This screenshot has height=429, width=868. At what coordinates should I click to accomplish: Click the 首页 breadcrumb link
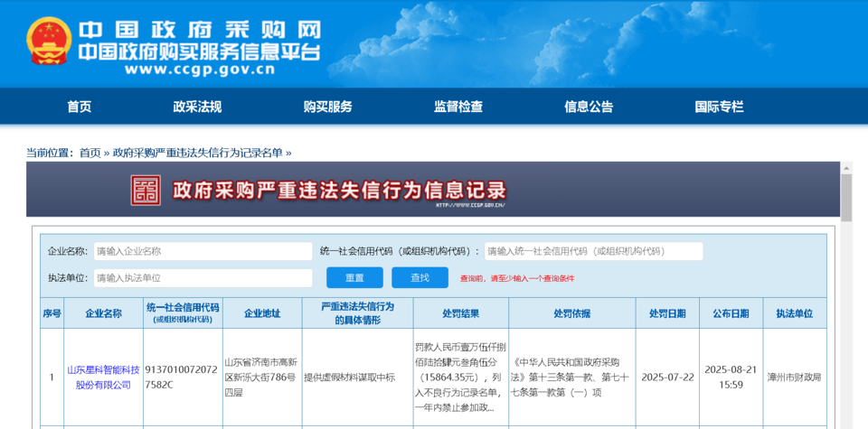[90, 153]
